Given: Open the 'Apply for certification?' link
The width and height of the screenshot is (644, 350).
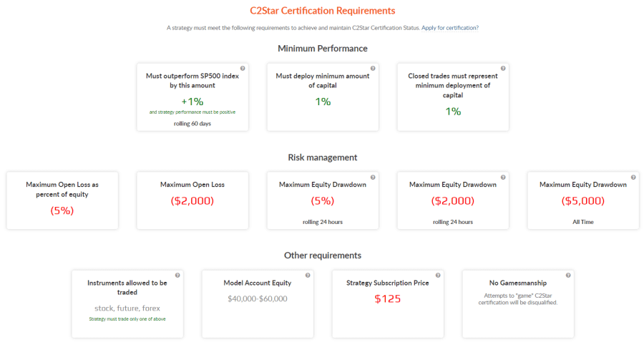Looking at the screenshot, I should click(450, 28).
